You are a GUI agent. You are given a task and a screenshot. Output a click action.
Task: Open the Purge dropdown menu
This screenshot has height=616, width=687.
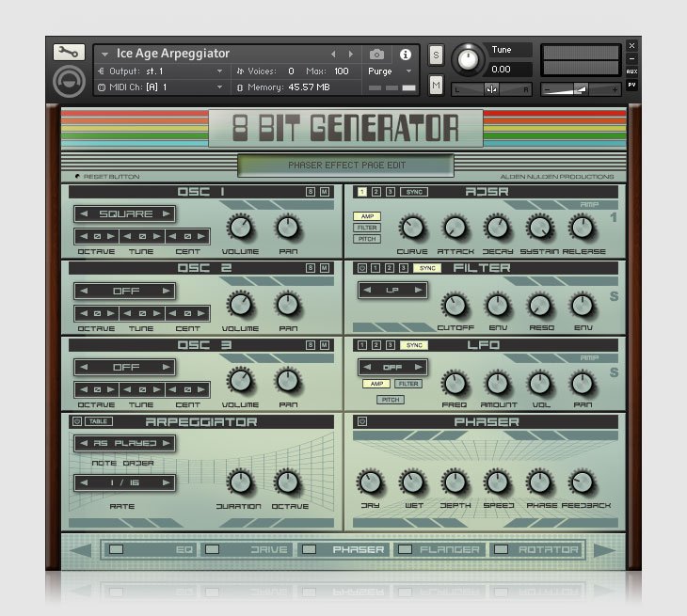(408, 71)
